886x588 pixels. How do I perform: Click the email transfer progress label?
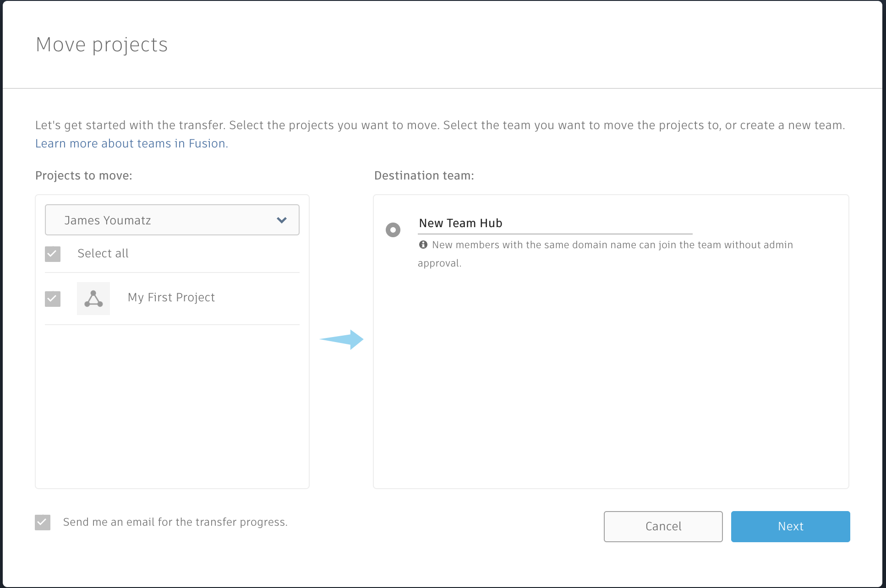pyautogui.click(x=175, y=522)
